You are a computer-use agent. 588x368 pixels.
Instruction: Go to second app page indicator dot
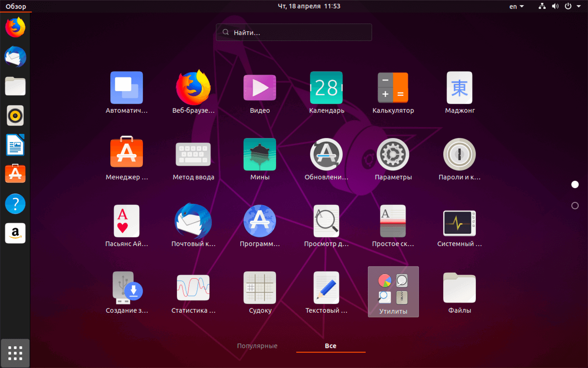click(575, 206)
